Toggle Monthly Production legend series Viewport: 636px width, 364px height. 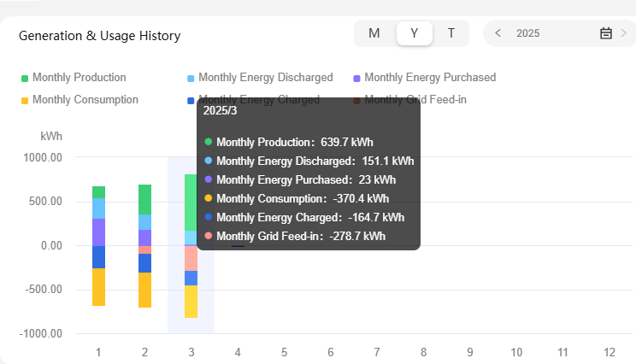(x=79, y=78)
